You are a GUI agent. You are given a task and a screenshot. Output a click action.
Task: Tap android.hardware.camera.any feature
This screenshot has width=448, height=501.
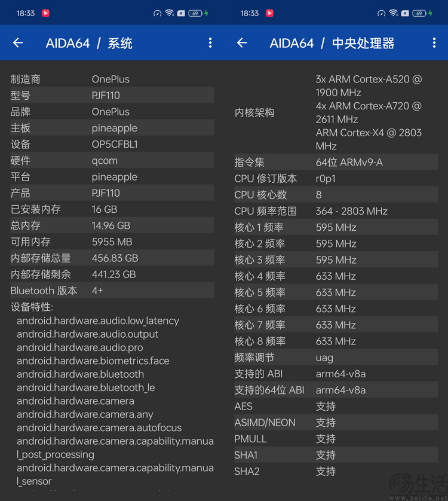[85, 414]
